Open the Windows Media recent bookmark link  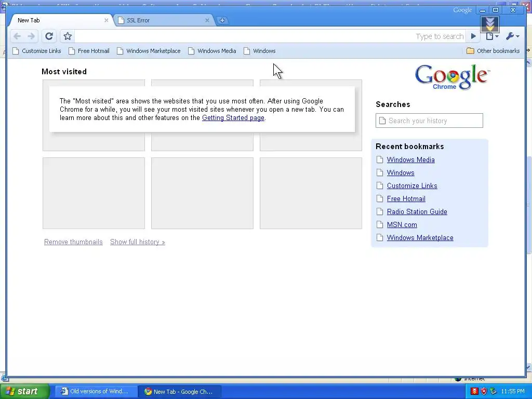pos(410,160)
